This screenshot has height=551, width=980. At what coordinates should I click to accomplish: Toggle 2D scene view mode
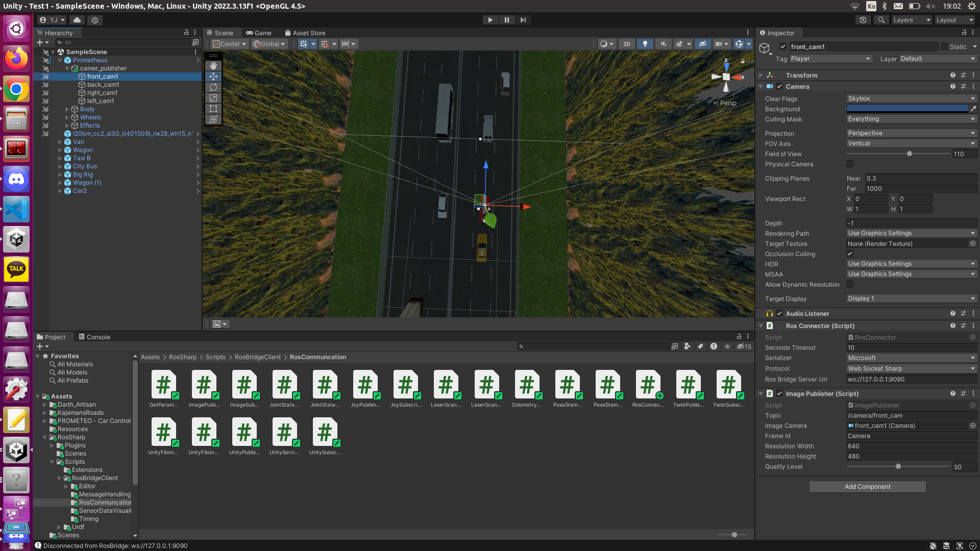click(x=626, y=44)
